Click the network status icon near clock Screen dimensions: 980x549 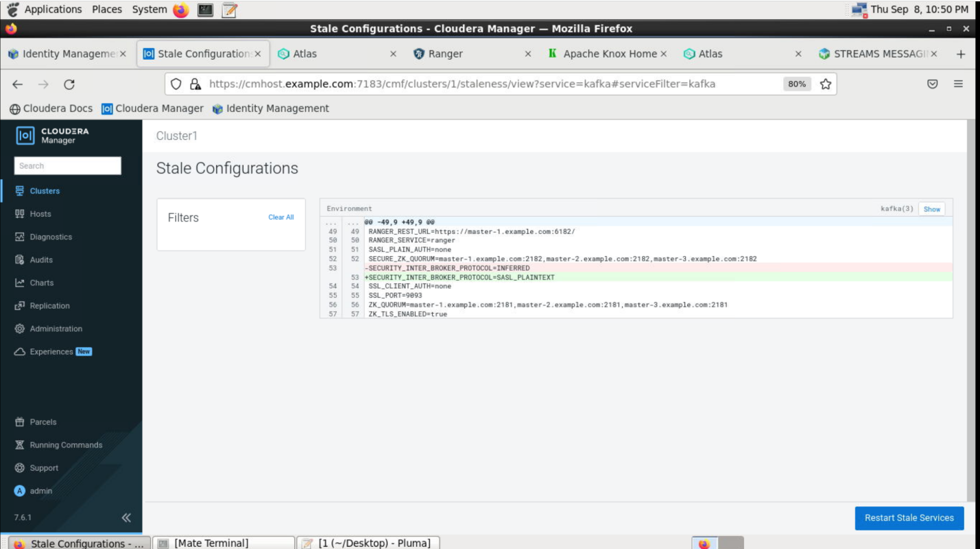859,10
